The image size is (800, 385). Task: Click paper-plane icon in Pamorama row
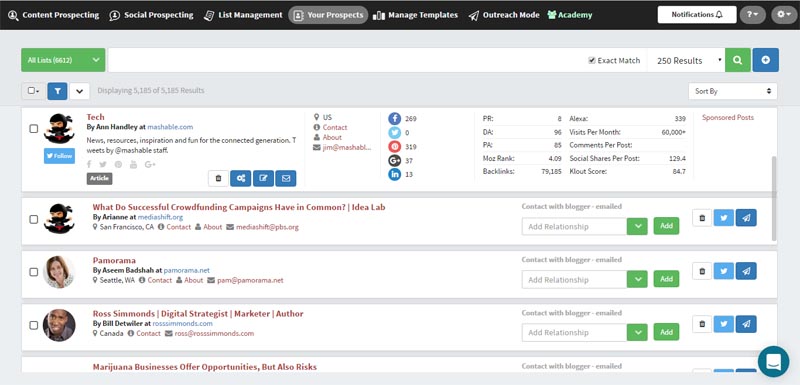pos(746,271)
